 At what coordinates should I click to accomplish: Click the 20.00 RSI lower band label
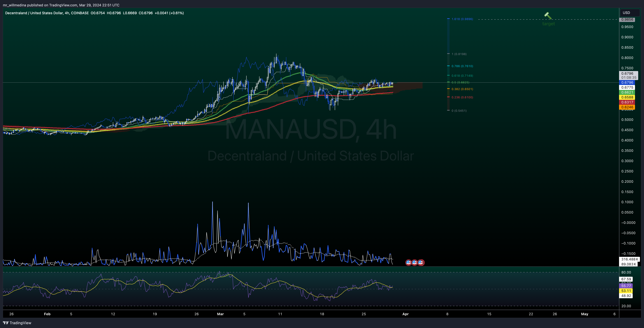(626, 306)
